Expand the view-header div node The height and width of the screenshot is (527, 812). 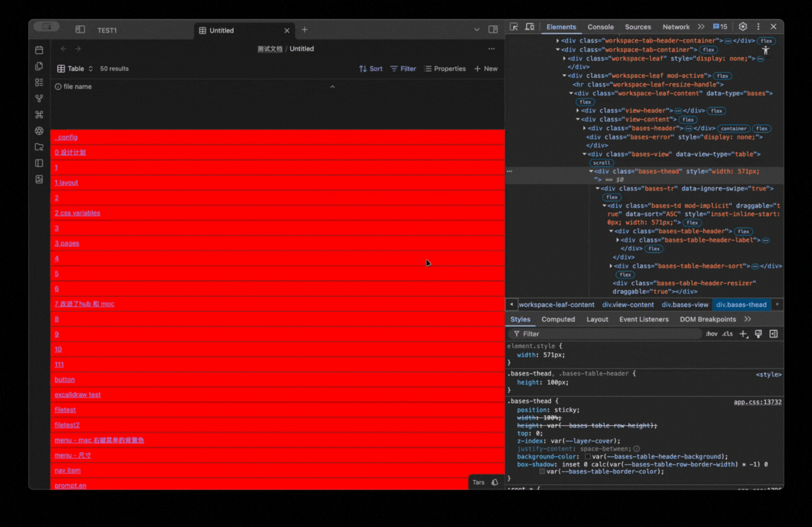(x=577, y=110)
